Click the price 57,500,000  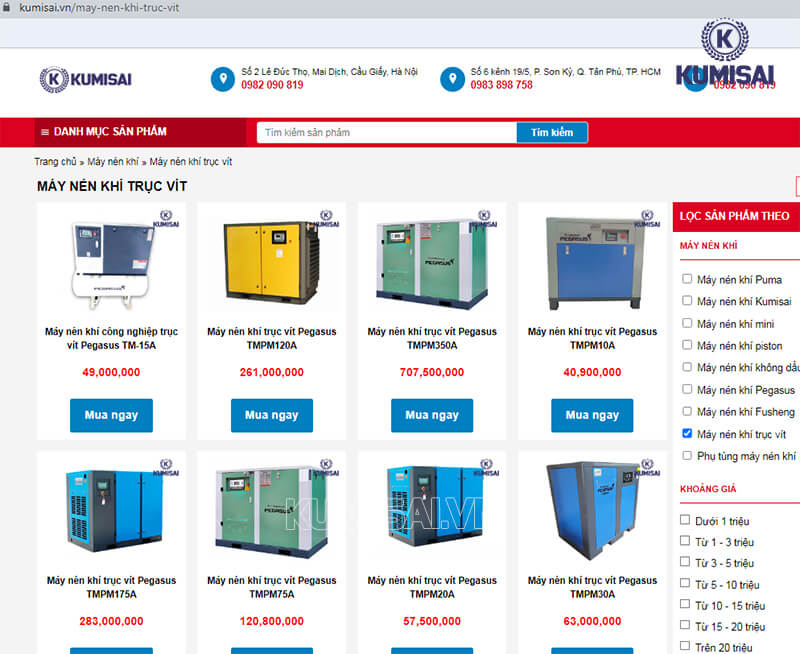coord(432,621)
